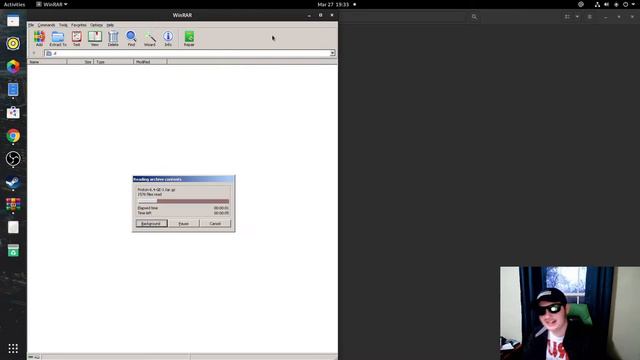Sort by the Size column header

80,62
